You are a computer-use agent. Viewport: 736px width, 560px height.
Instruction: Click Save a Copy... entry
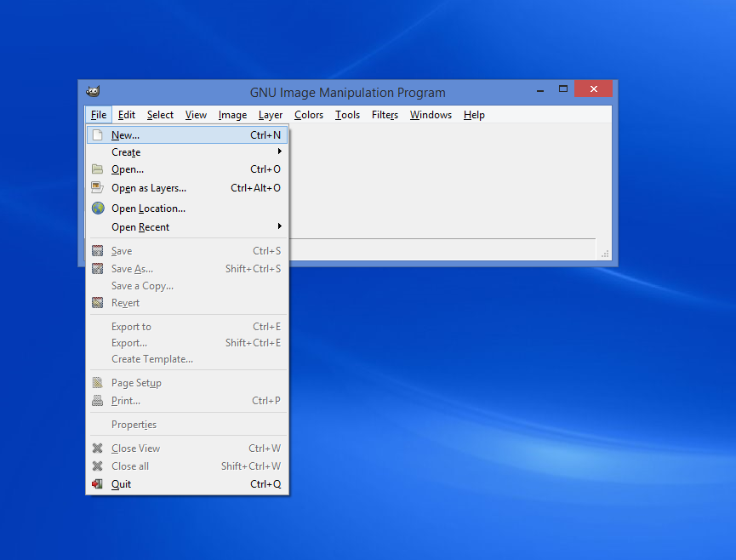click(x=187, y=286)
